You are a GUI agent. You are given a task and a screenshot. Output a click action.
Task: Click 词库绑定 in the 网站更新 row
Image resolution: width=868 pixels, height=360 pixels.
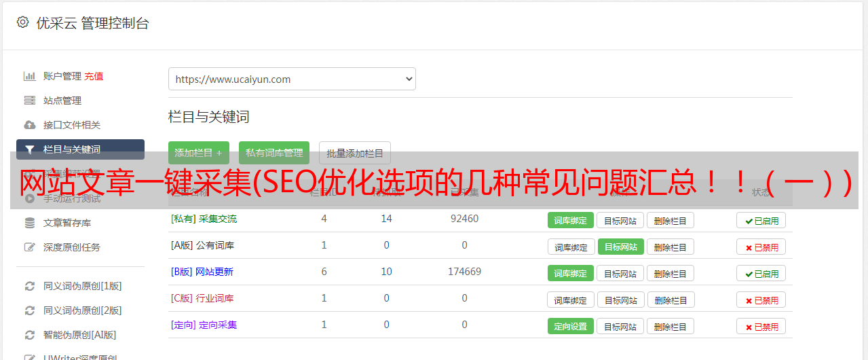[x=570, y=273]
